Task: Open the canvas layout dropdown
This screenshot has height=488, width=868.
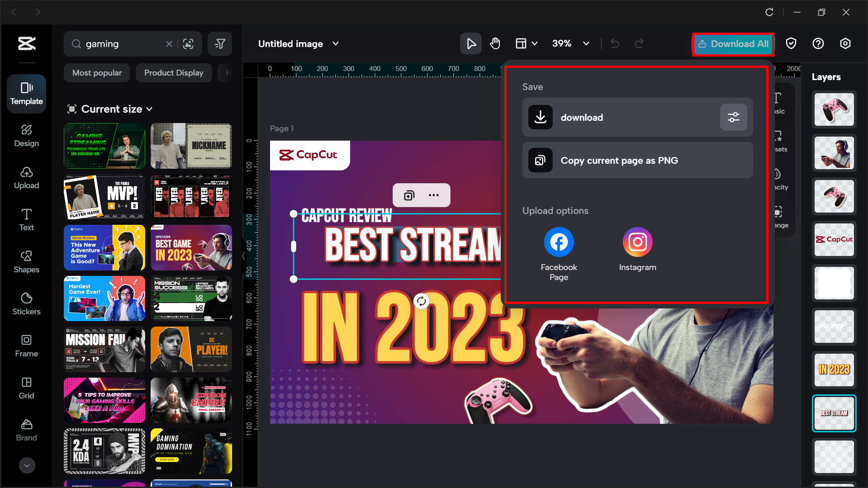Action: click(526, 44)
